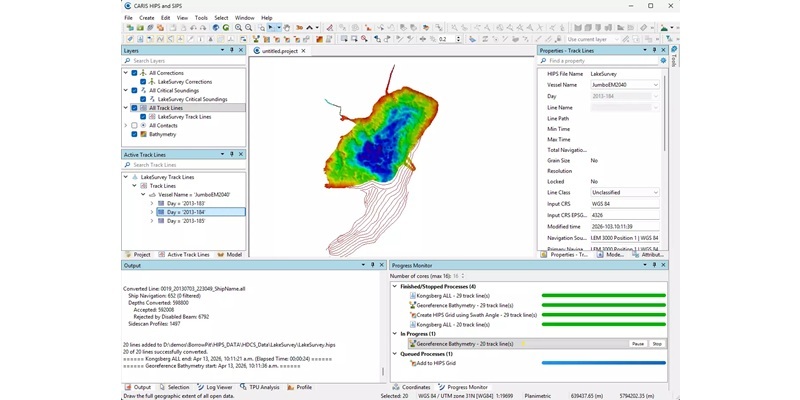Pin the Properties - Track Lines panel
Image resolution: width=800 pixels, height=400 pixels.
click(654, 50)
